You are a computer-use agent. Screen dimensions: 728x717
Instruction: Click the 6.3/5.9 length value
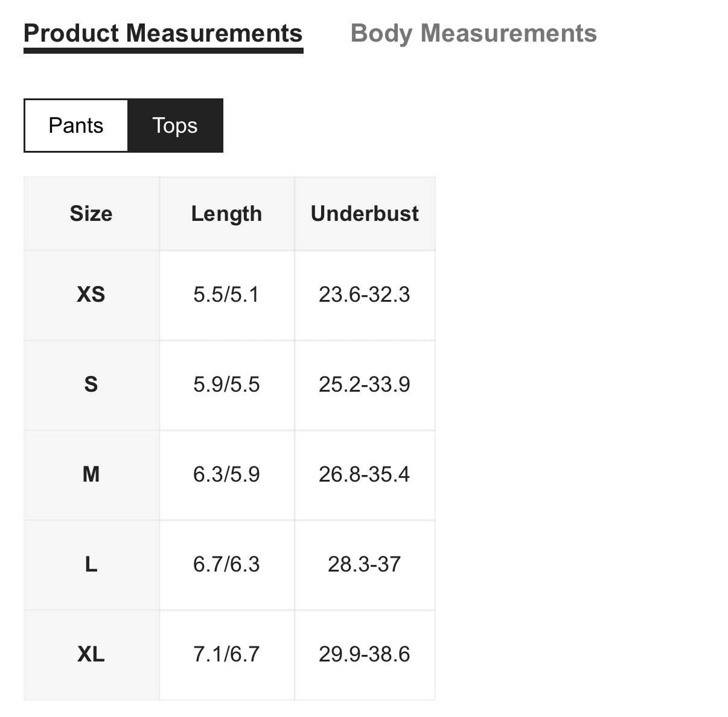coord(226,474)
